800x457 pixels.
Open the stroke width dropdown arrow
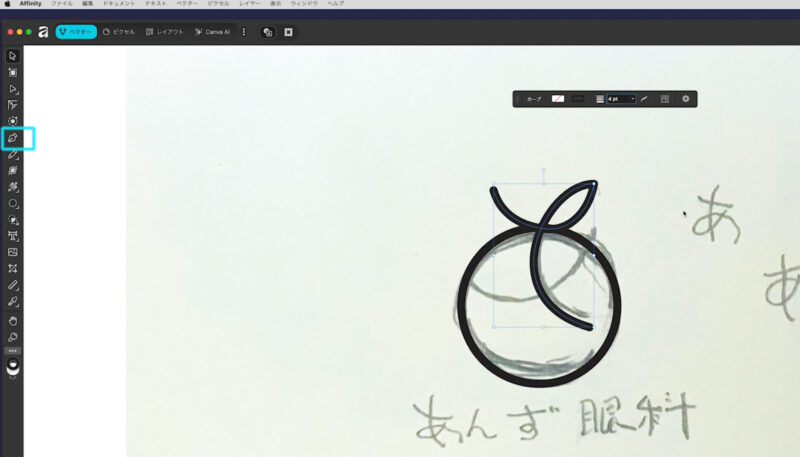633,99
